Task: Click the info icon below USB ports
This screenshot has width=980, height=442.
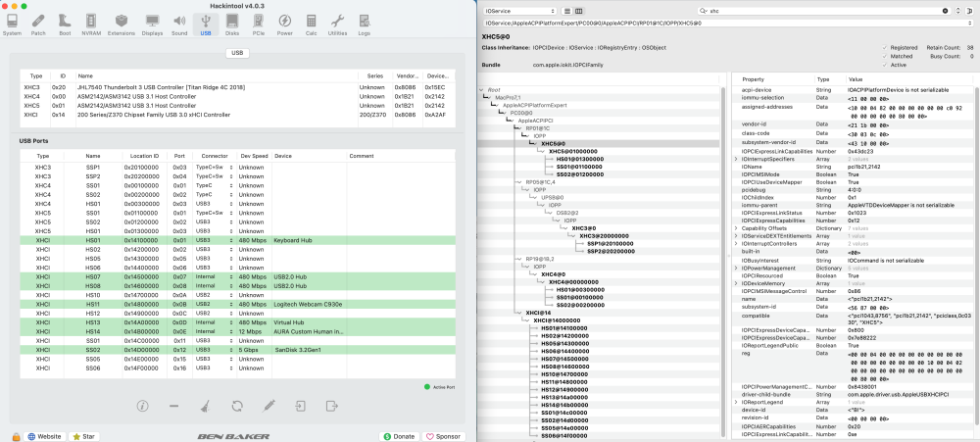Action: tap(142, 406)
